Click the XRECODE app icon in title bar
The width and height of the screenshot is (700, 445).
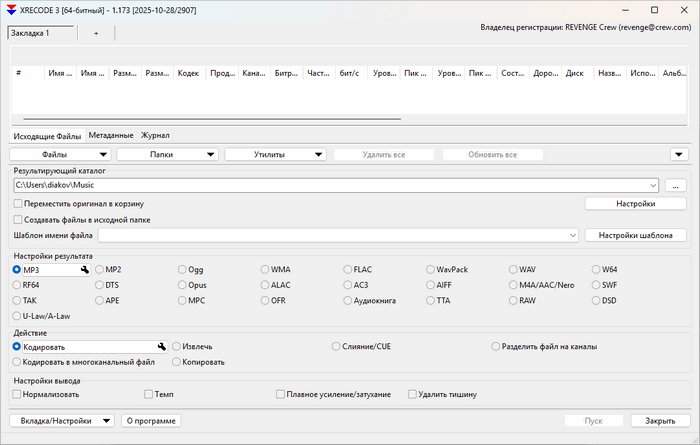pos(10,9)
